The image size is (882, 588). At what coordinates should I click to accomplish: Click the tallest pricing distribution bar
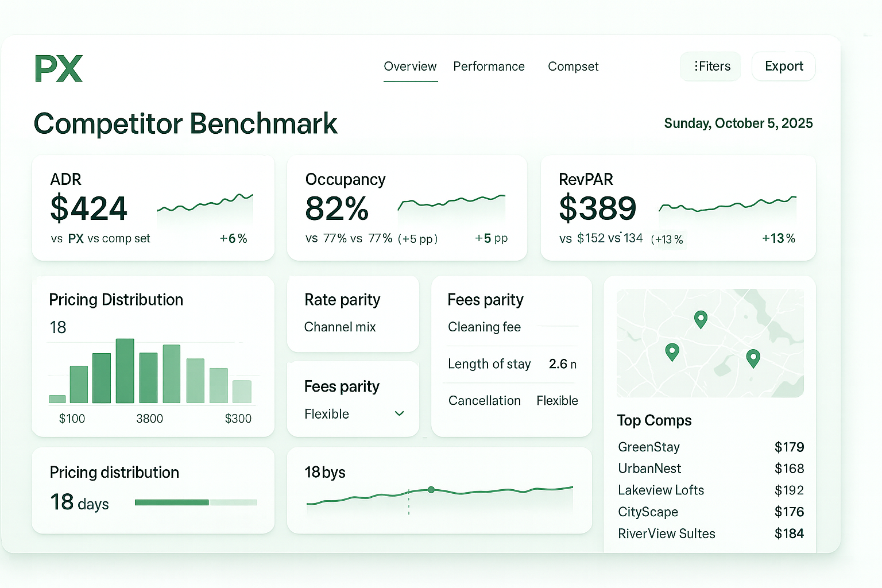(x=125, y=370)
